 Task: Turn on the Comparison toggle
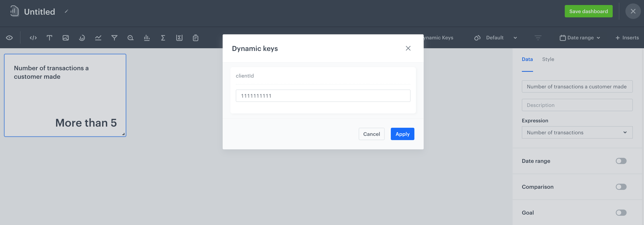point(621,187)
